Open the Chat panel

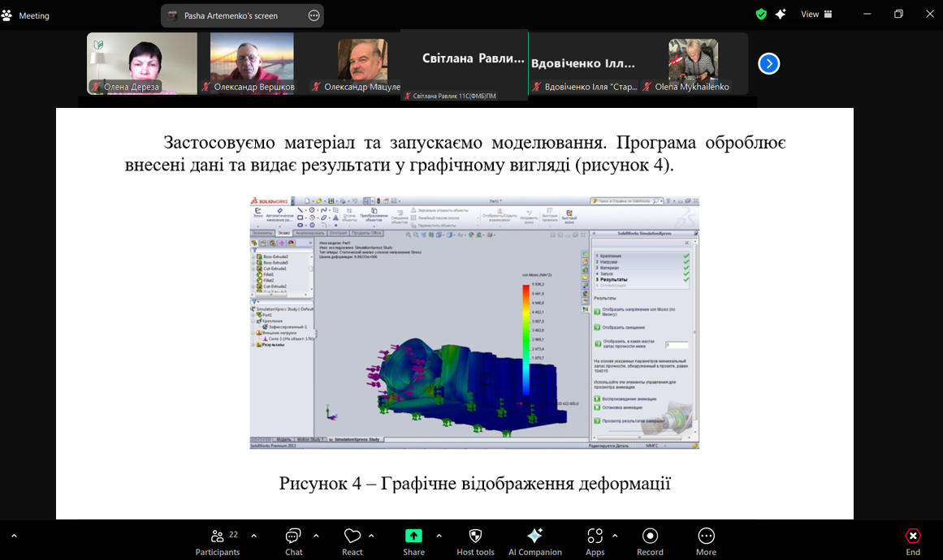click(293, 541)
